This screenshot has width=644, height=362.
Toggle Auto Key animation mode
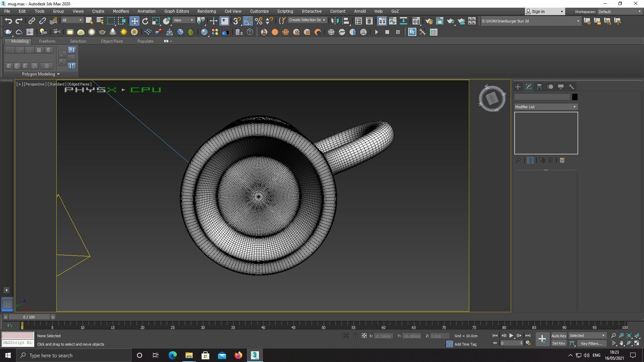558,336
